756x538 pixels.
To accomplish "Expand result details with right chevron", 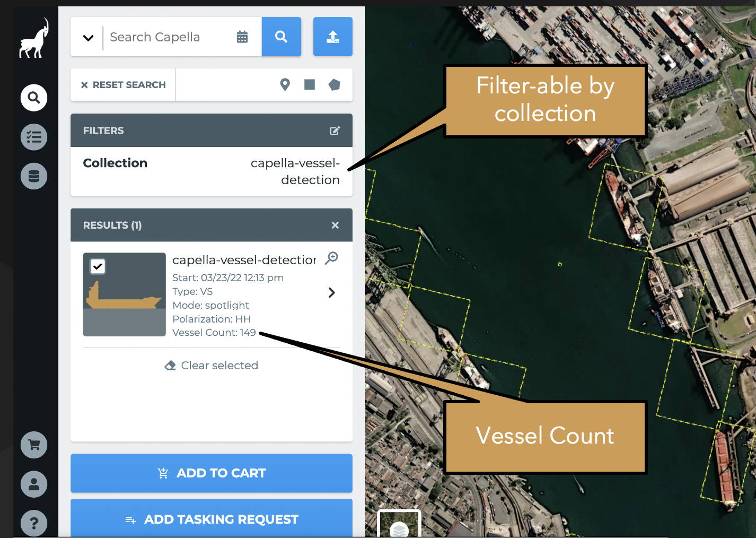I will (332, 292).
